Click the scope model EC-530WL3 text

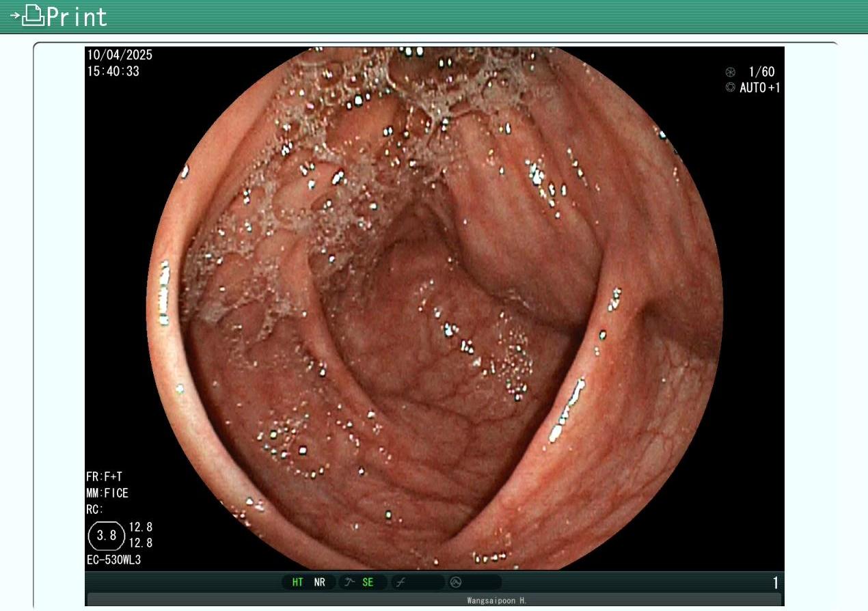click(x=114, y=560)
